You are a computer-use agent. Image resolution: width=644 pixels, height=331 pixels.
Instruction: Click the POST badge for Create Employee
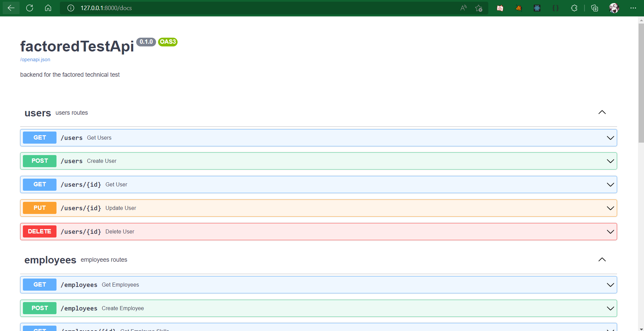coord(40,308)
